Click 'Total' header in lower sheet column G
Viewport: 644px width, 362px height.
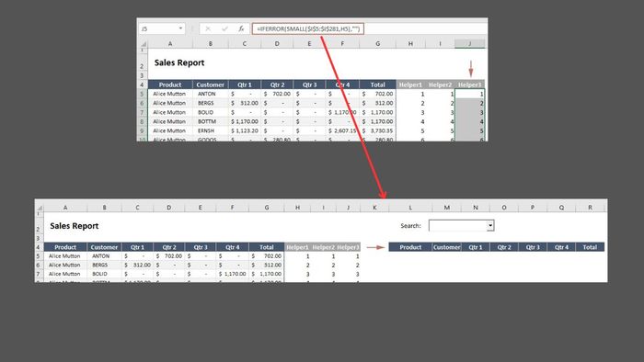point(267,247)
